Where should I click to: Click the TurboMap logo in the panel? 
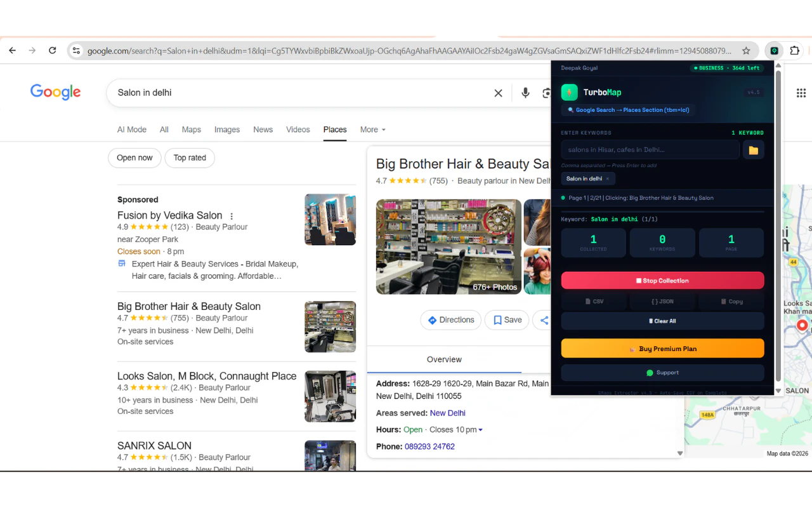click(x=569, y=92)
